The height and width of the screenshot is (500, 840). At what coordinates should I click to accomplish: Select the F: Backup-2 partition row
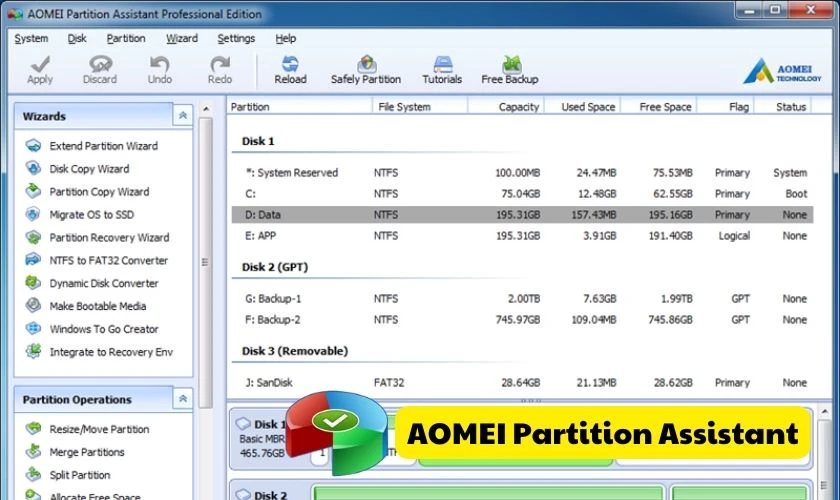coord(522,319)
